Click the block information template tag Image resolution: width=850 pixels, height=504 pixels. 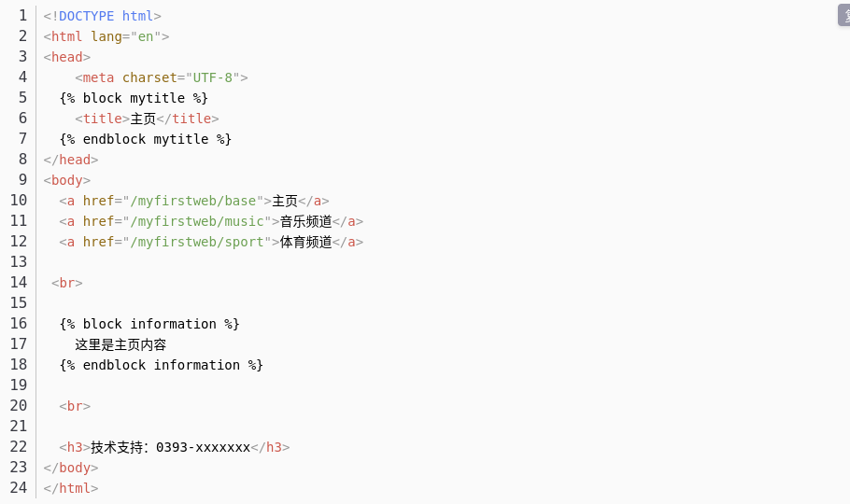tap(149, 324)
